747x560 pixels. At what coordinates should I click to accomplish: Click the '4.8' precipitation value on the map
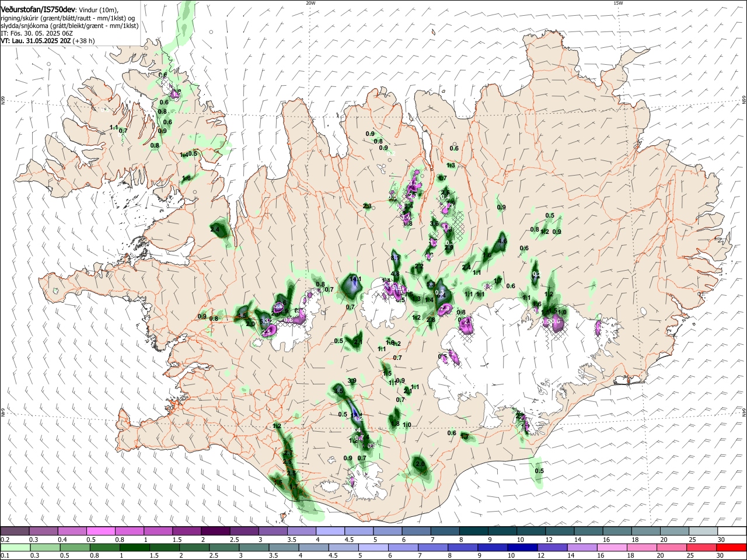[395, 274]
